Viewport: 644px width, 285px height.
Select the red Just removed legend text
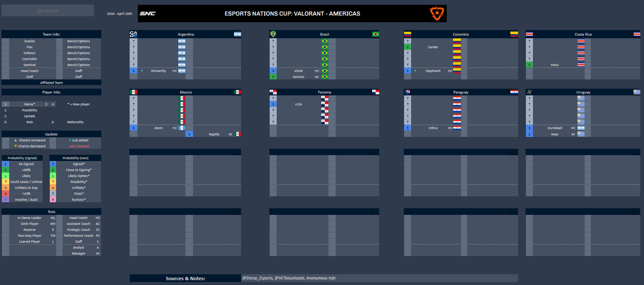(x=78, y=146)
